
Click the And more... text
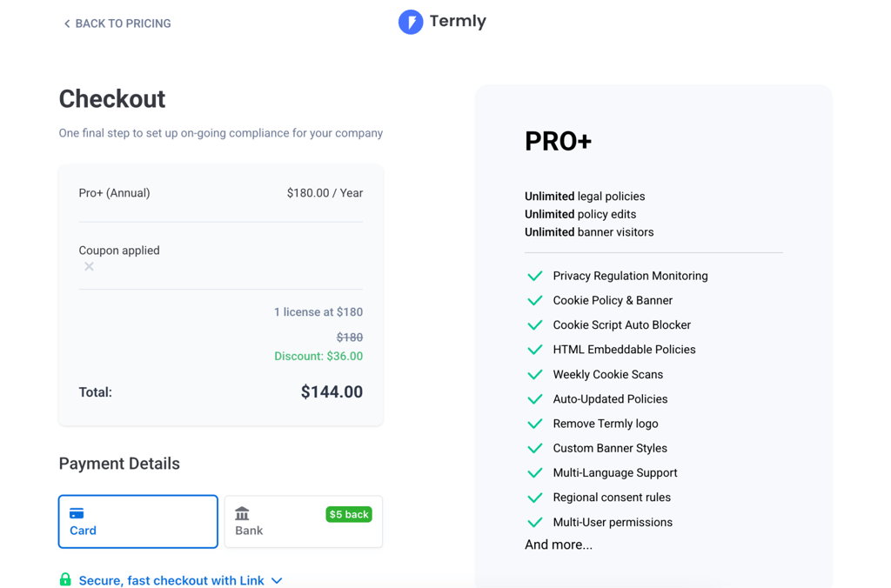(x=559, y=545)
